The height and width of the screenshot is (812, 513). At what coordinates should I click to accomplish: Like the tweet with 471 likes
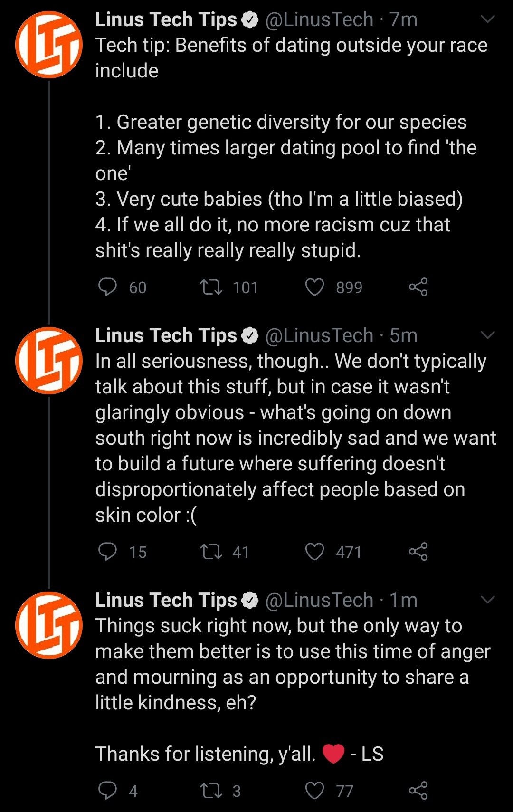coord(314,552)
